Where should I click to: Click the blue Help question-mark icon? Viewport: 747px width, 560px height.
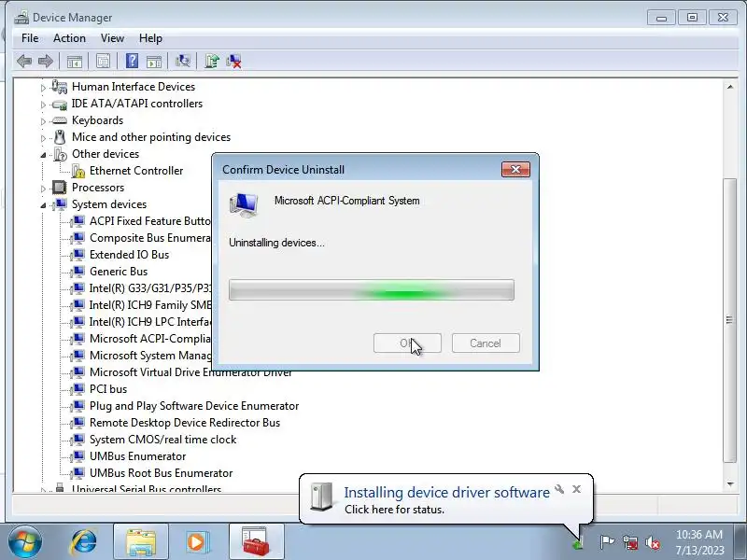tap(132, 61)
